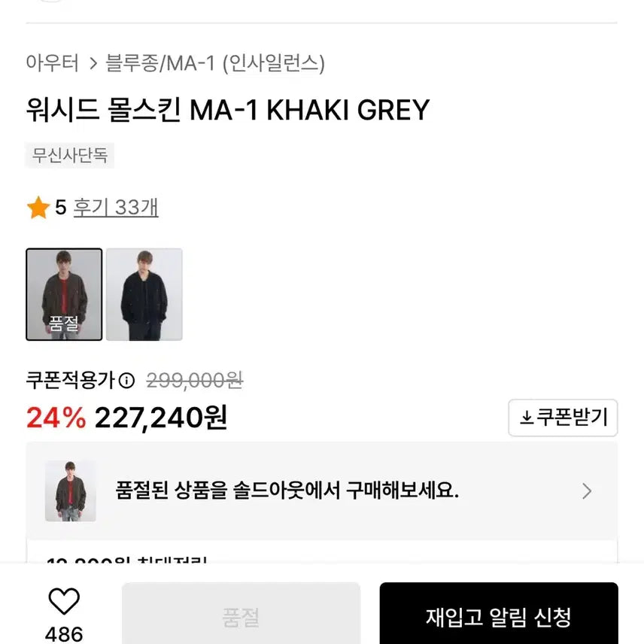Image resolution: width=644 pixels, height=644 pixels.
Task: Expand the 쿠폰받기 coupon panel
Action: (x=563, y=418)
